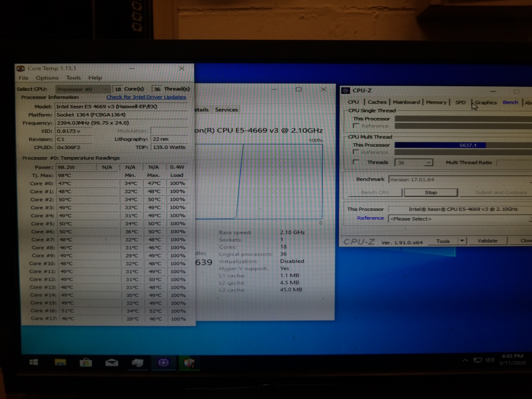Screen dimensions: 532x399
Task: Switch to Services tab in Task Manager
Action: (x=226, y=110)
